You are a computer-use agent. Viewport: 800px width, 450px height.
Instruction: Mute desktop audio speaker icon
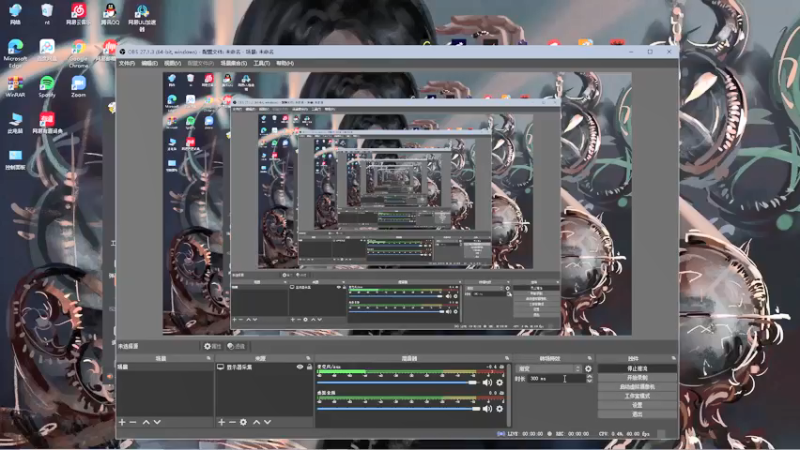coord(487,409)
